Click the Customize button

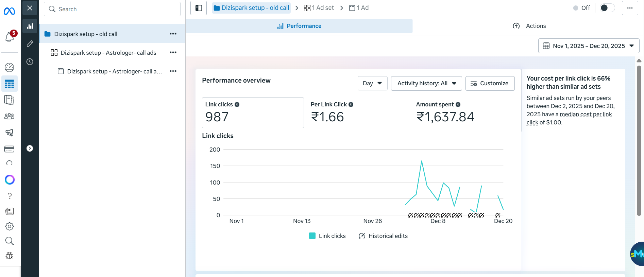[x=490, y=83]
